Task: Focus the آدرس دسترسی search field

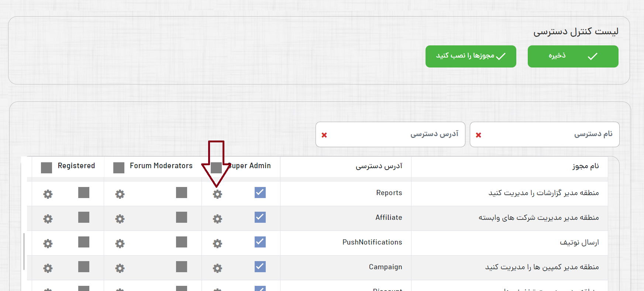Action: [390, 134]
